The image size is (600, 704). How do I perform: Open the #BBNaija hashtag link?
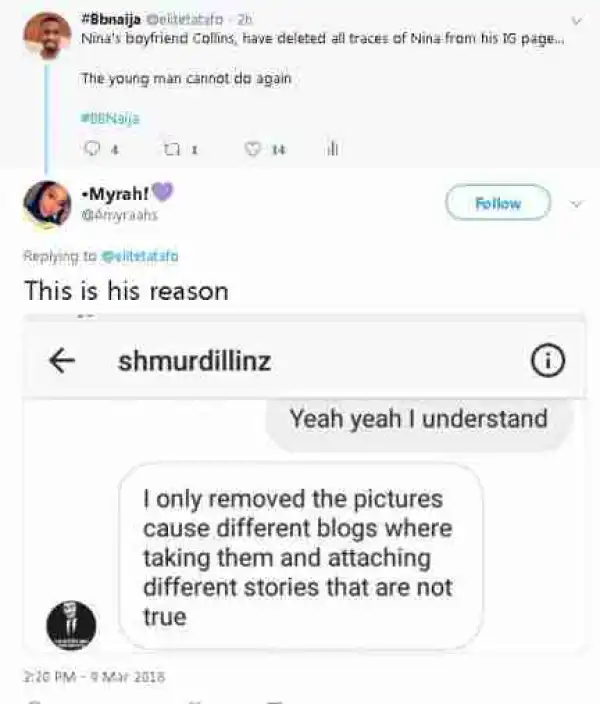109,117
